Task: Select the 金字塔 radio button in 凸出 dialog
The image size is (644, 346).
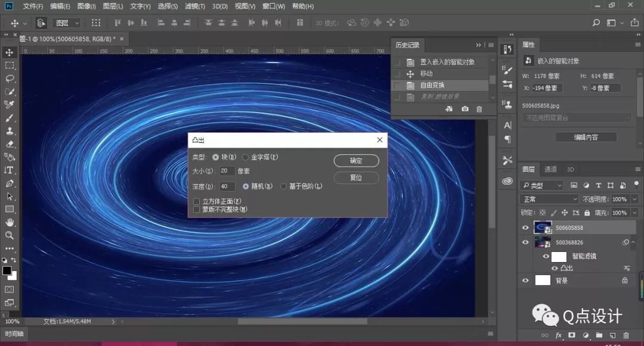Action: (x=246, y=157)
